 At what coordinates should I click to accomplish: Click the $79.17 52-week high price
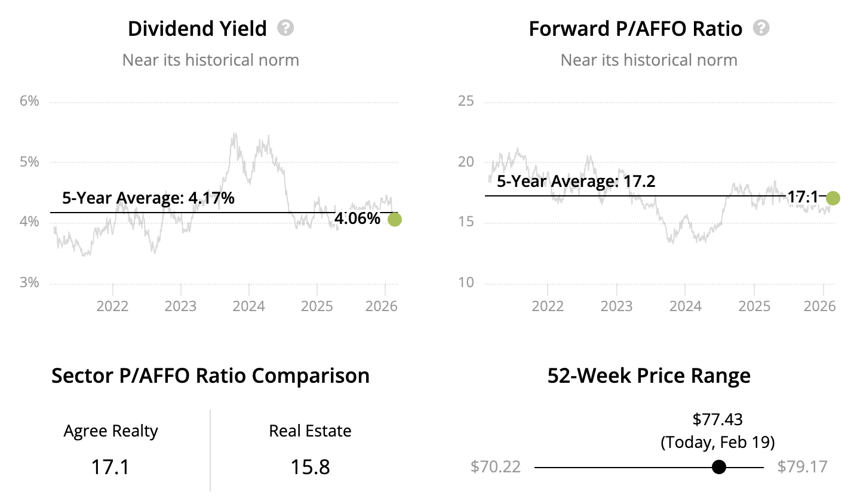[802, 466]
